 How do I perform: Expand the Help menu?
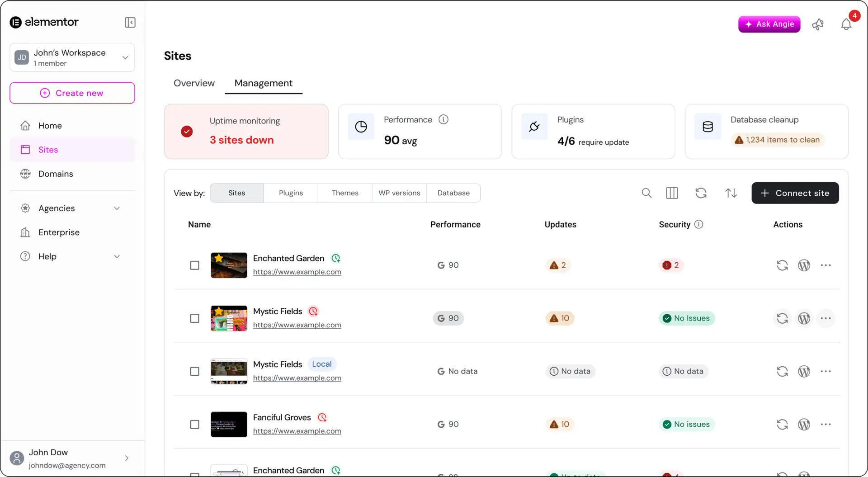click(72, 256)
